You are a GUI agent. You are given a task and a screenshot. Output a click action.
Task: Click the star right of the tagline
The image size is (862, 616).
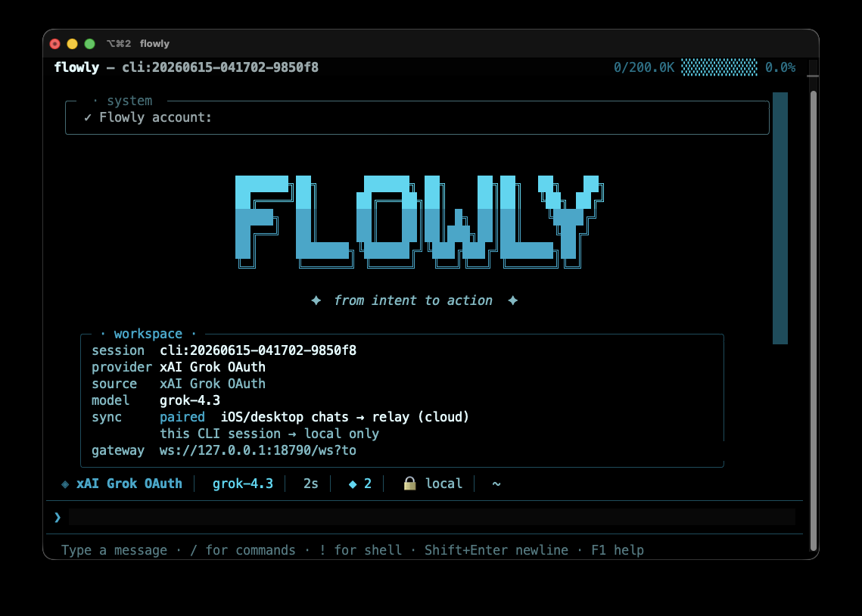click(512, 300)
